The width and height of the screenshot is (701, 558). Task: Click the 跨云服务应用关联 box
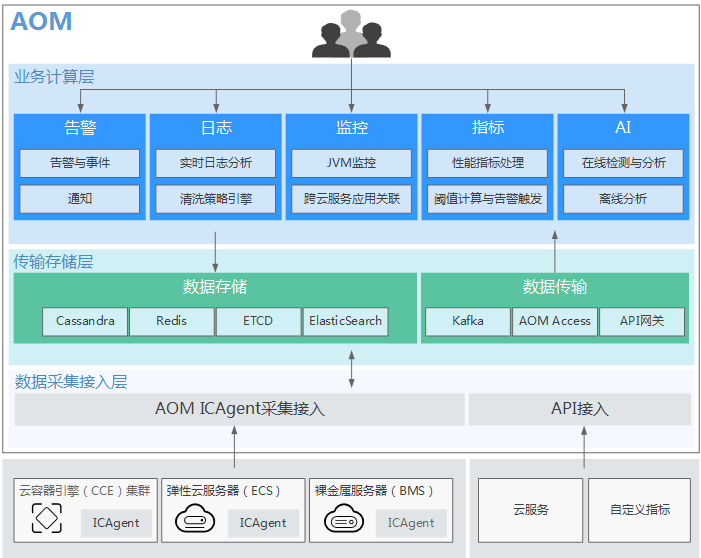tap(351, 199)
